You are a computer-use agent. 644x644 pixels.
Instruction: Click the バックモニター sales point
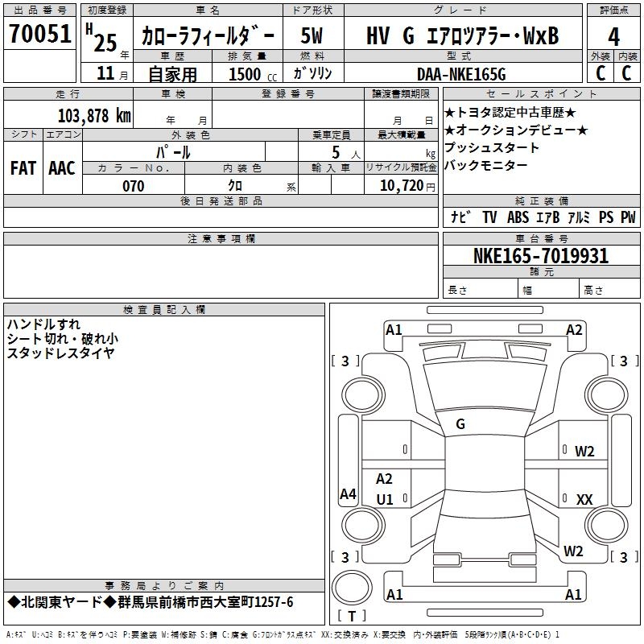click(x=486, y=165)
